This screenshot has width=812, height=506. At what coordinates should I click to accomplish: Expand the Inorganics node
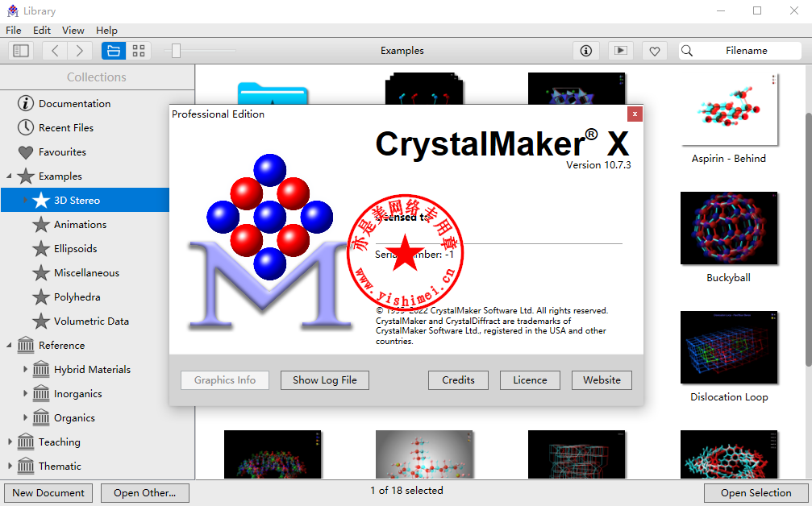25,394
